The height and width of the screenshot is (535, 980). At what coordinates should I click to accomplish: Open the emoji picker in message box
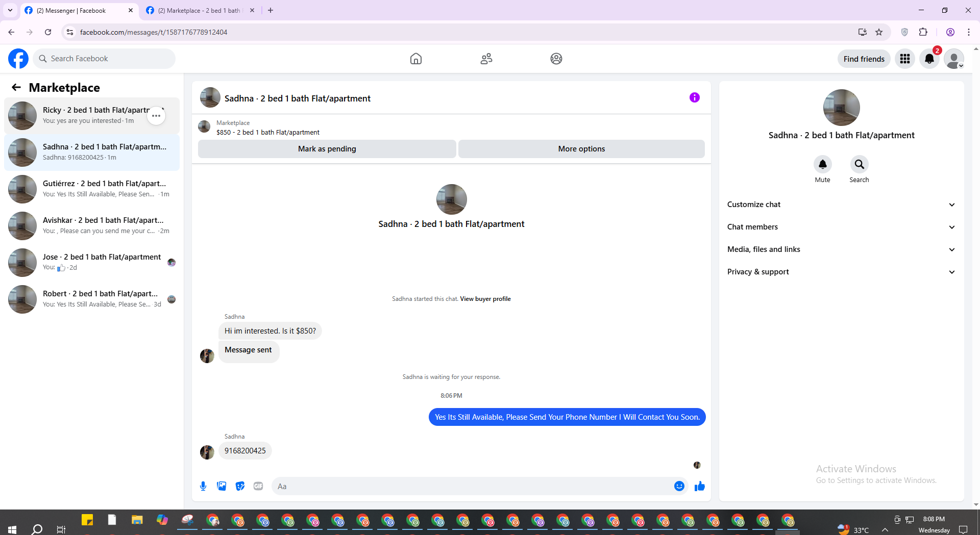[679, 486]
